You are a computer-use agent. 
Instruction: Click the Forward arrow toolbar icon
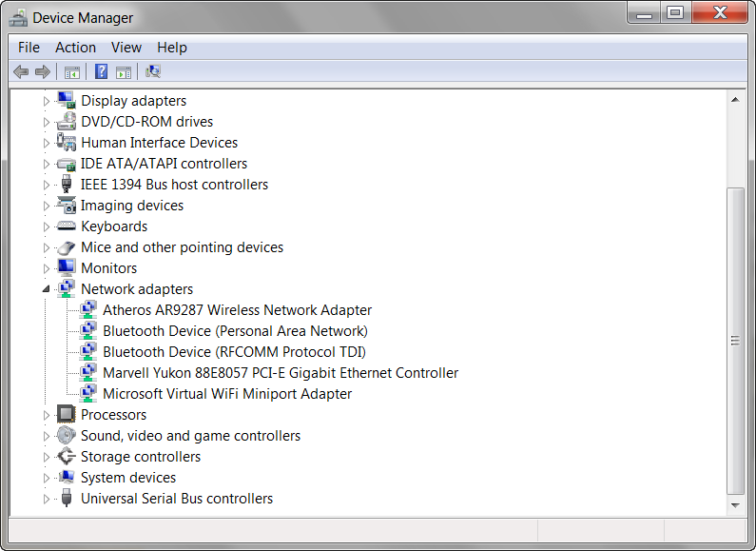click(43, 72)
